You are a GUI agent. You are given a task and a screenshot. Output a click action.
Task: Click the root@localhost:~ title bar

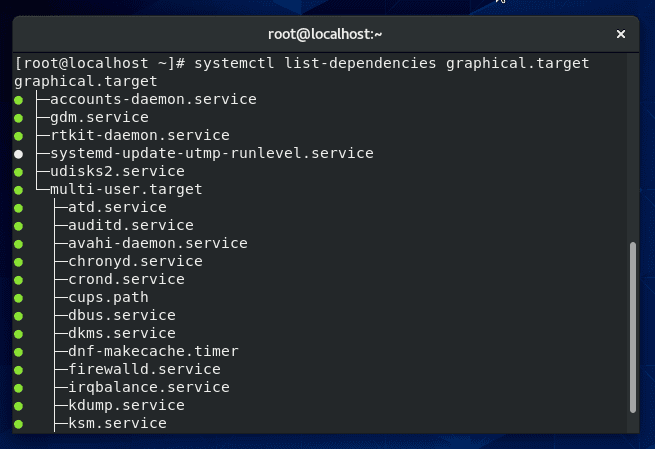click(325, 34)
